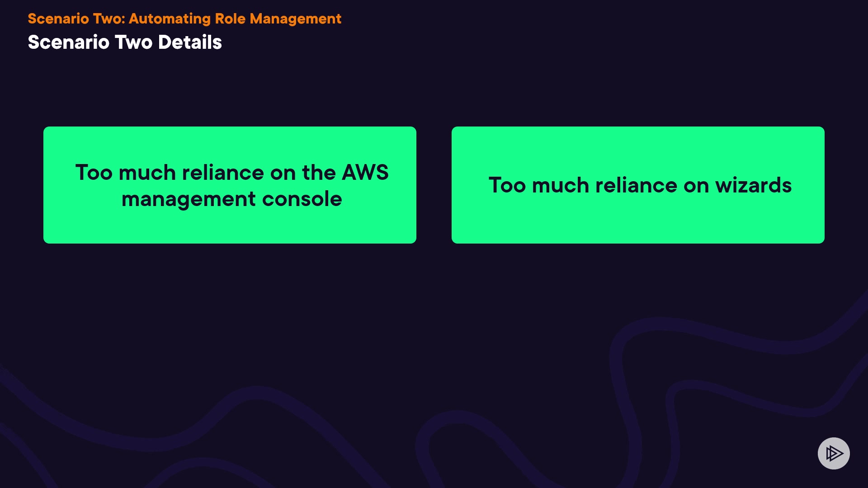Click the word console in left card

(302, 199)
